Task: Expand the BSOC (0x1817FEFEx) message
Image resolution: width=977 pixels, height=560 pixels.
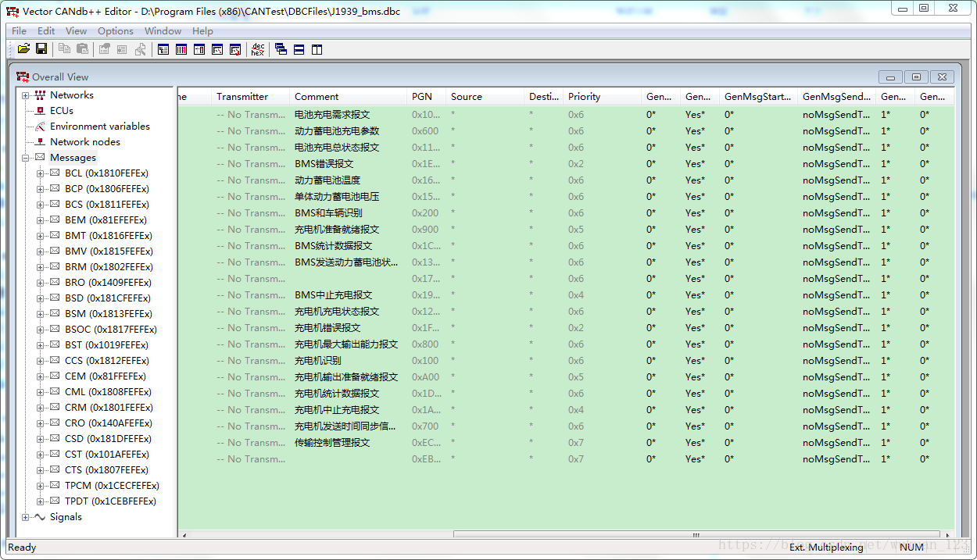Action: point(41,330)
